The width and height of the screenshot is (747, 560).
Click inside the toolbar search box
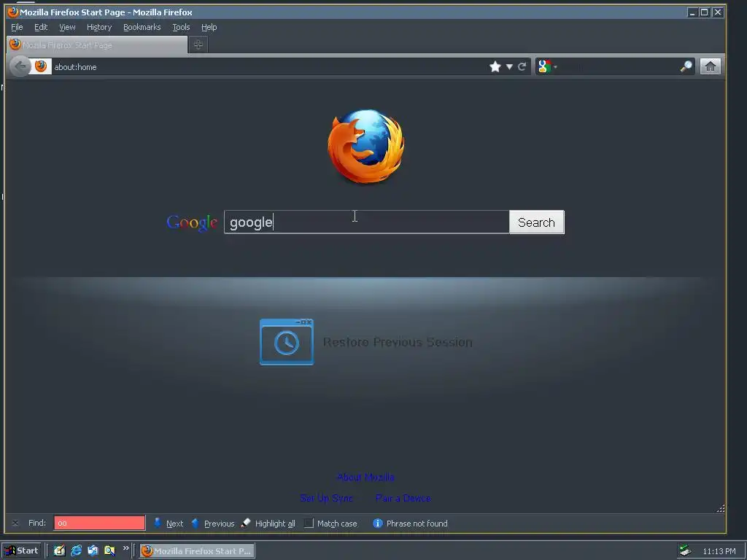pos(619,66)
